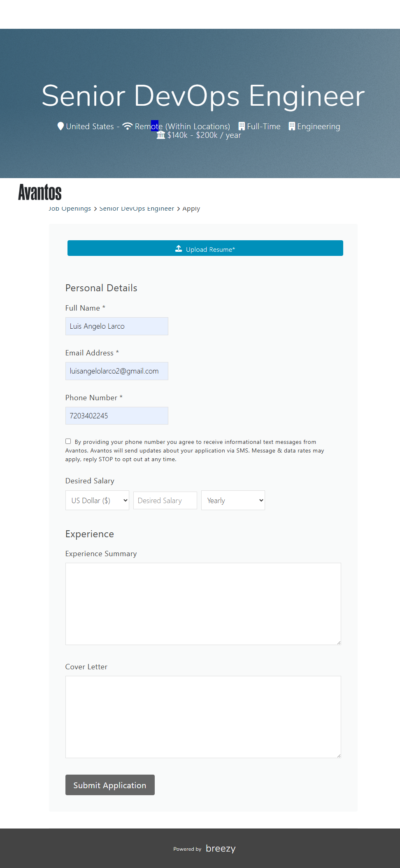The image size is (400, 868).
Task: Click the building icon beside Engineering
Action: [x=292, y=126]
